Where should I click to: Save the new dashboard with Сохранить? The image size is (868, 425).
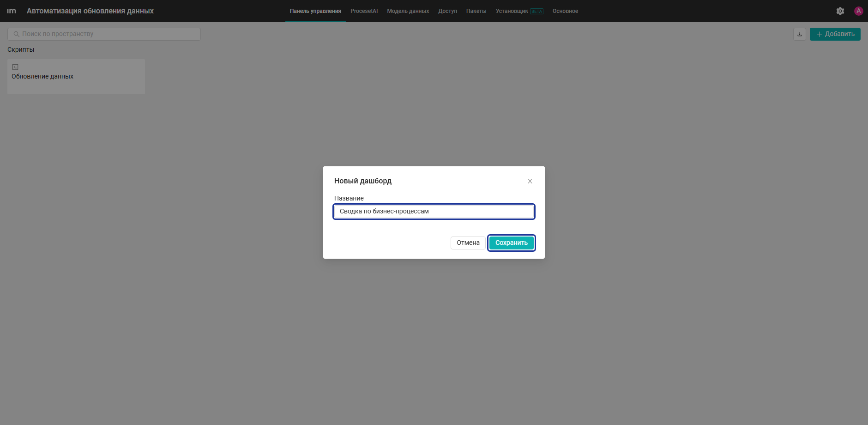pyautogui.click(x=512, y=243)
